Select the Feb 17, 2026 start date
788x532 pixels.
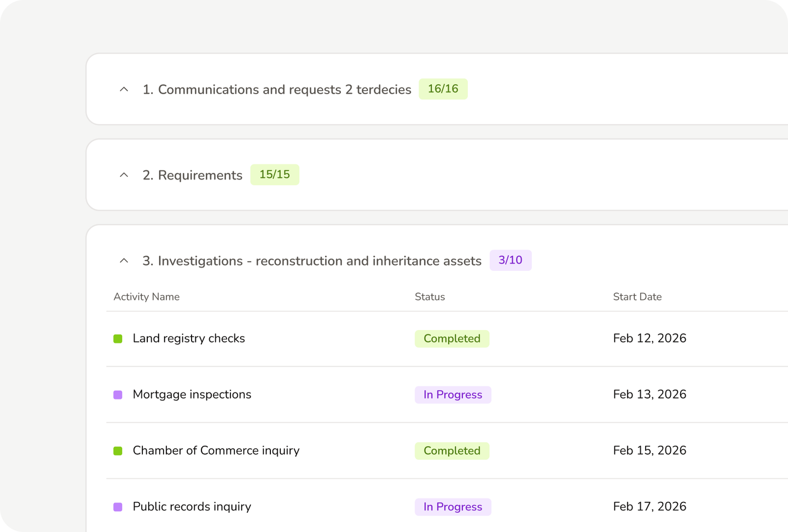[x=650, y=507]
